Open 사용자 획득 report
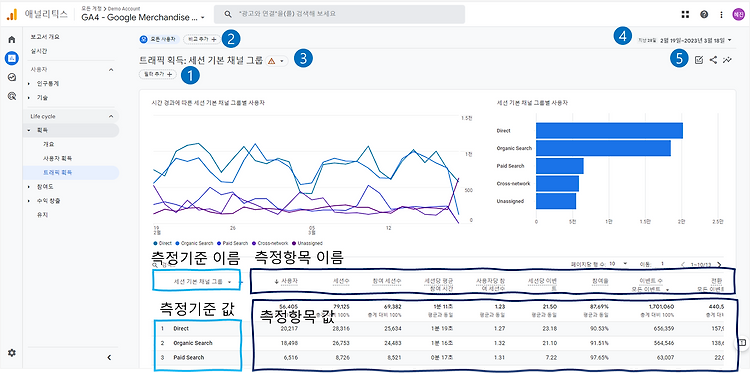This screenshot has height=373, width=750. [57, 158]
